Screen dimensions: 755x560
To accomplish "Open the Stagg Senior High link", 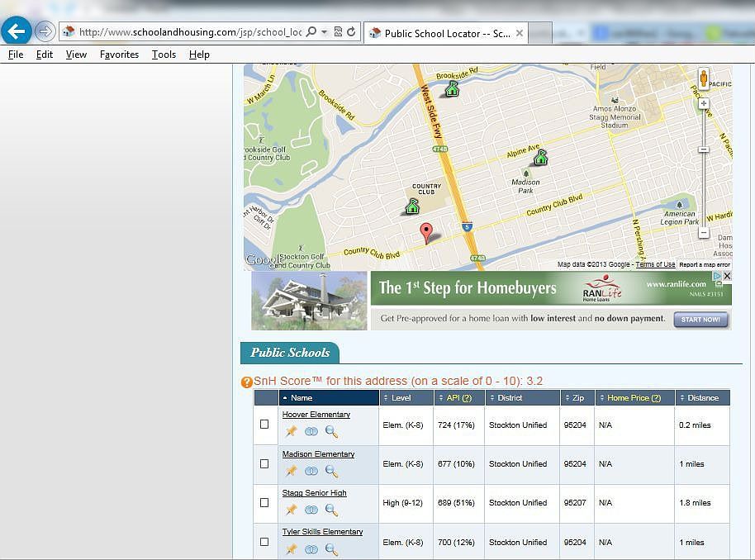I will pyautogui.click(x=315, y=493).
